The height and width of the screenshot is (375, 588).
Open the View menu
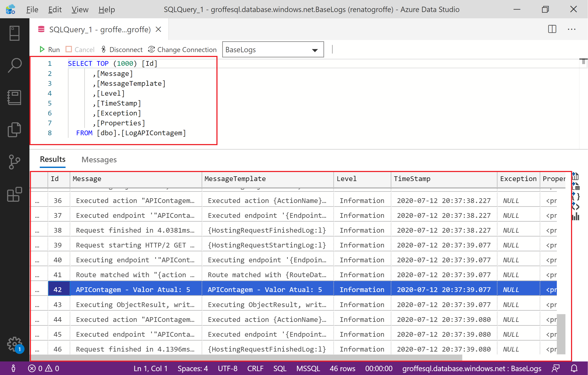[x=80, y=9]
